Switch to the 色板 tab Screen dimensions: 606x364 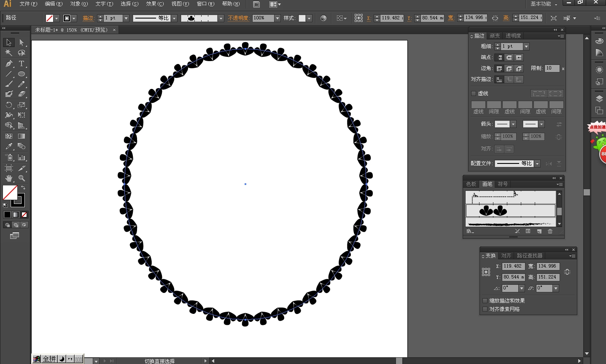click(471, 184)
